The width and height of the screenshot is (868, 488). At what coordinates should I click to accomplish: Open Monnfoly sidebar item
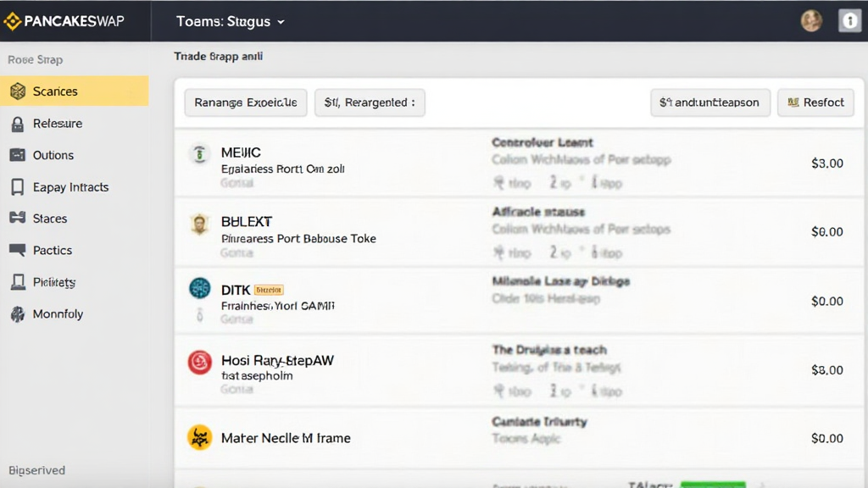(x=58, y=314)
